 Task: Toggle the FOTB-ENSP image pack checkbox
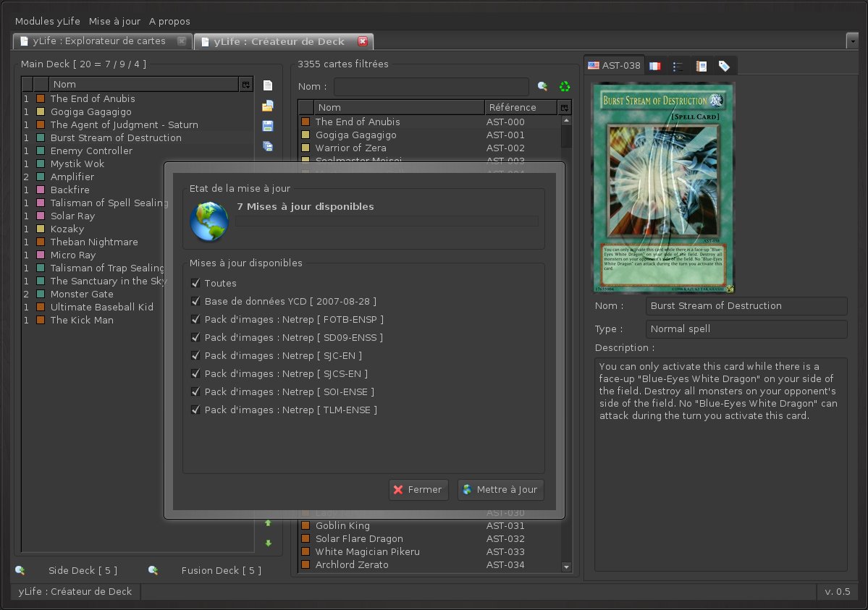point(195,319)
